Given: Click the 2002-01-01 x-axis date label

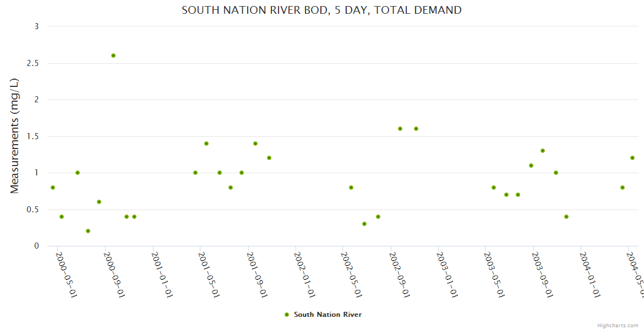Looking at the screenshot, I should click(x=304, y=274).
